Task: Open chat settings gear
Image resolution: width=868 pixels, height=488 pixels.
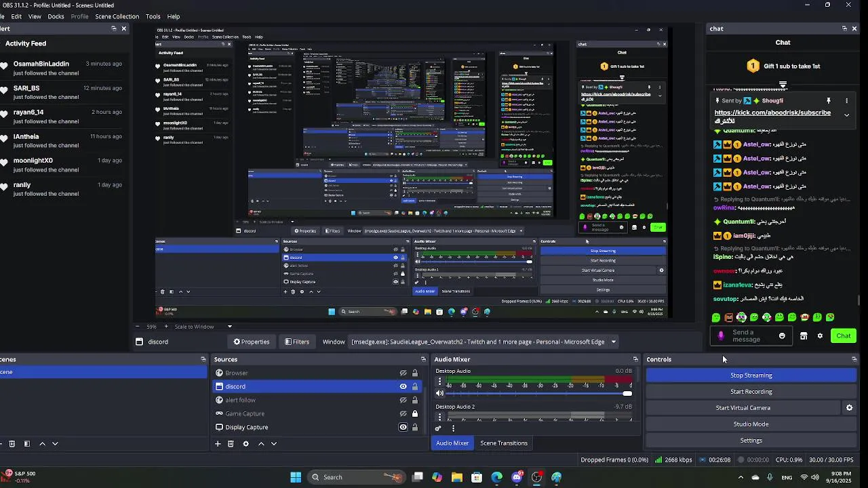Action: pyautogui.click(x=820, y=336)
